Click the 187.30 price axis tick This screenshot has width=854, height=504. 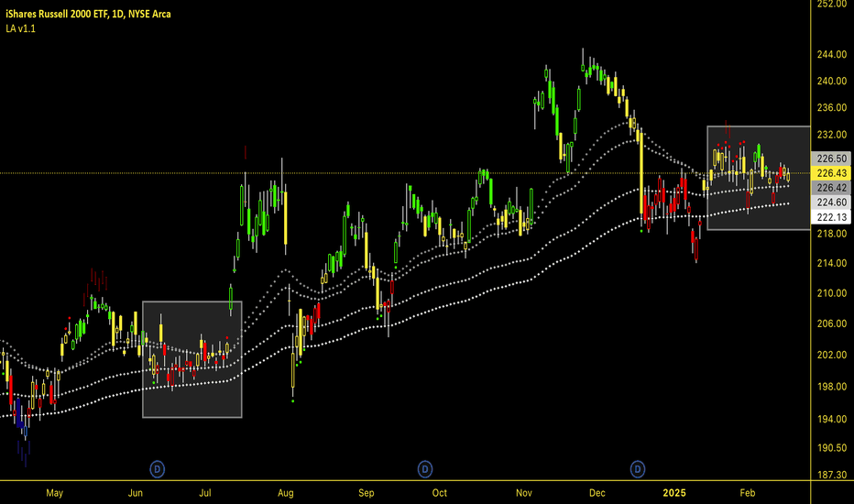tap(832, 475)
